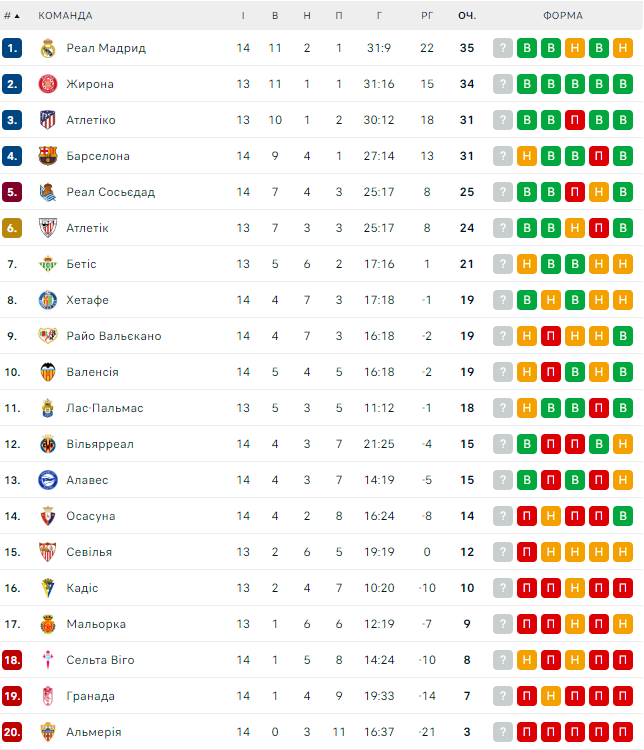Click the Sevilla team crest
Screen dimensions: 644x750
pyautogui.click(x=47, y=552)
